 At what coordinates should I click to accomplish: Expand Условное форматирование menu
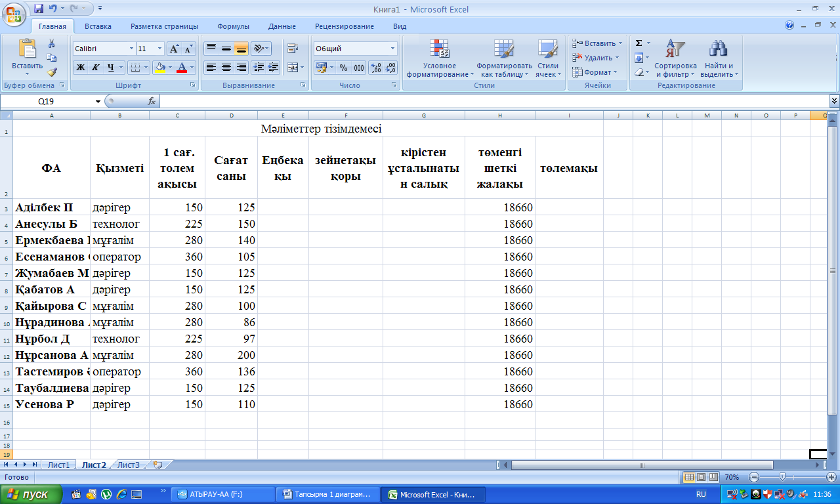tap(439, 58)
